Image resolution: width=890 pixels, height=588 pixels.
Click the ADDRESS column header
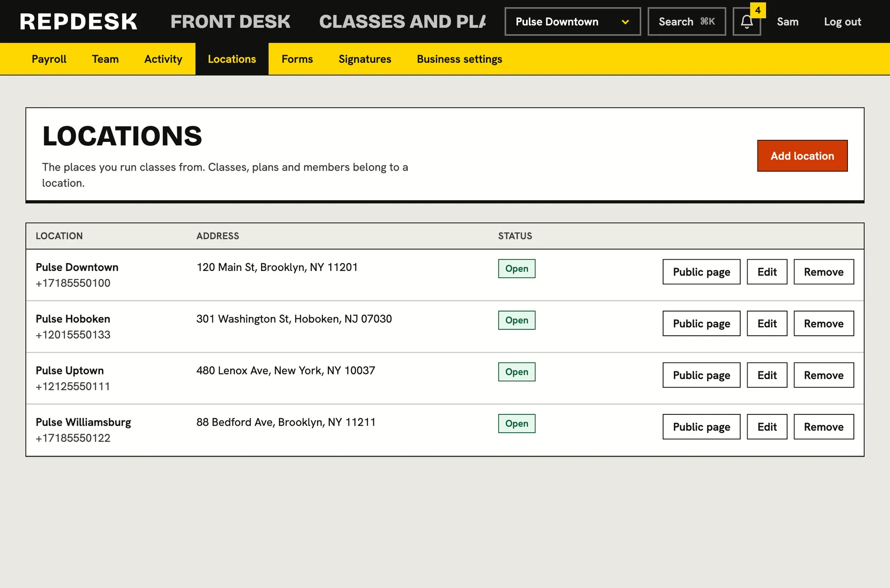click(x=218, y=236)
